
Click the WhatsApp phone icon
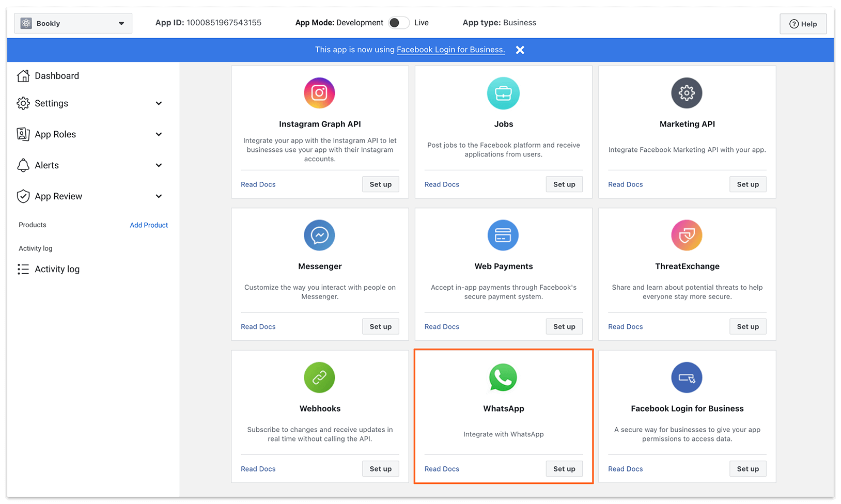point(503,377)
